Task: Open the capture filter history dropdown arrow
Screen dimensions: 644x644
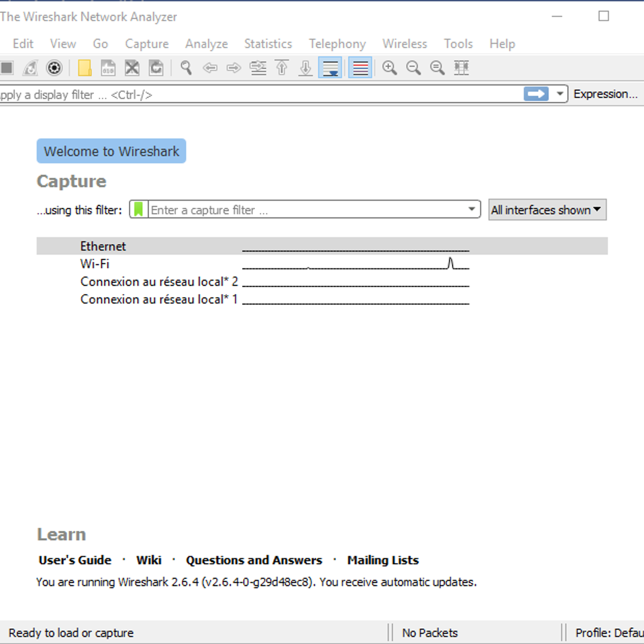Action: click(x=472, y=209)
